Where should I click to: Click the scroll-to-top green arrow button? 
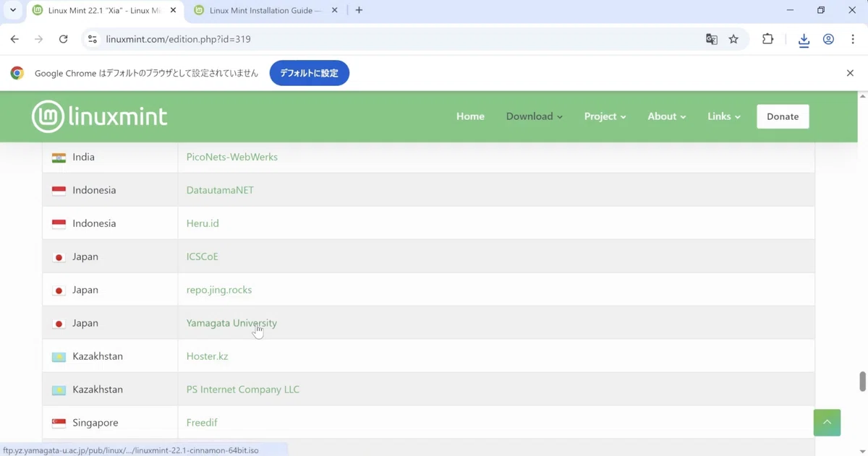827,422
